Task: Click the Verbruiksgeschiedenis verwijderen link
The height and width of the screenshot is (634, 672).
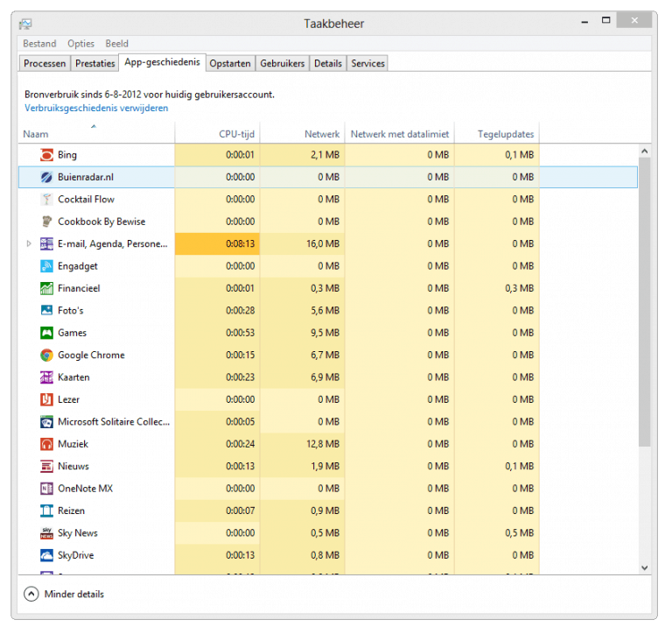Action: [x=96, y=108]
